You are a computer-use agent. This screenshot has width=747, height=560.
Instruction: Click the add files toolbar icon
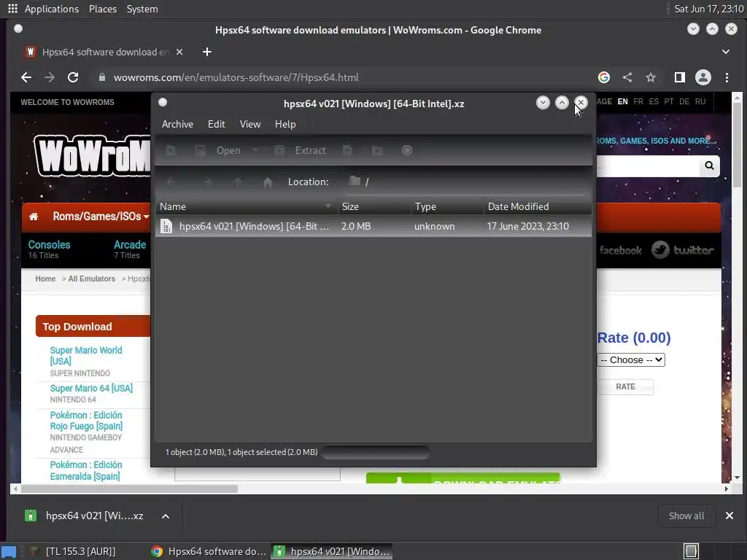click(347, 150)
